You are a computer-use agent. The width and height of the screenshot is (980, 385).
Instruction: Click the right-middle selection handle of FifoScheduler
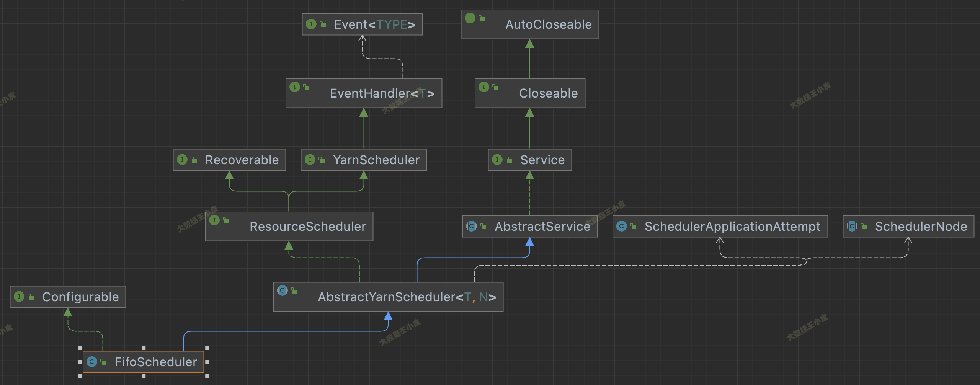207,362
